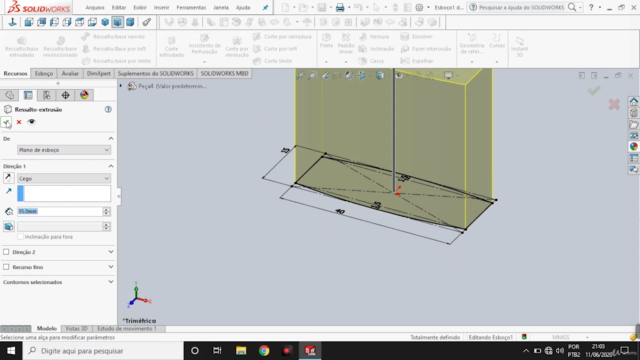Select the Corte extrudado tool
The image size is (640, 360).
[171, 47]
